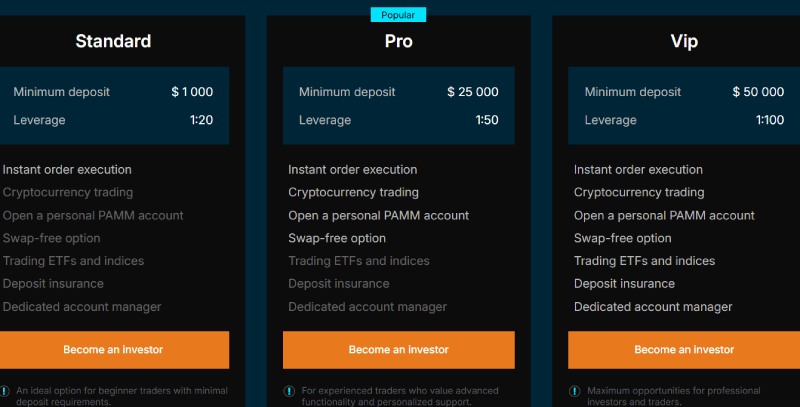This screenshot has width=800, height=407.
Task: Select the Pro plan heading
Action: click(x=398, y=42)
